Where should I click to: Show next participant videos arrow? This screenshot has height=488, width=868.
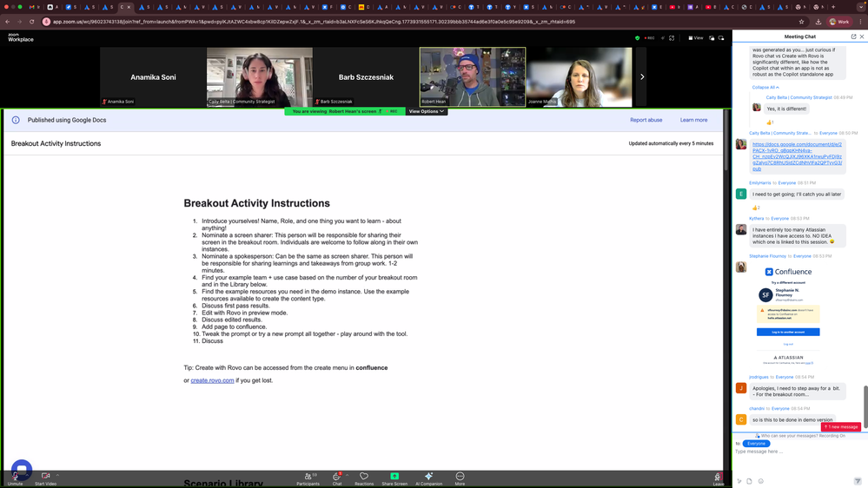(x=642, y=77)
